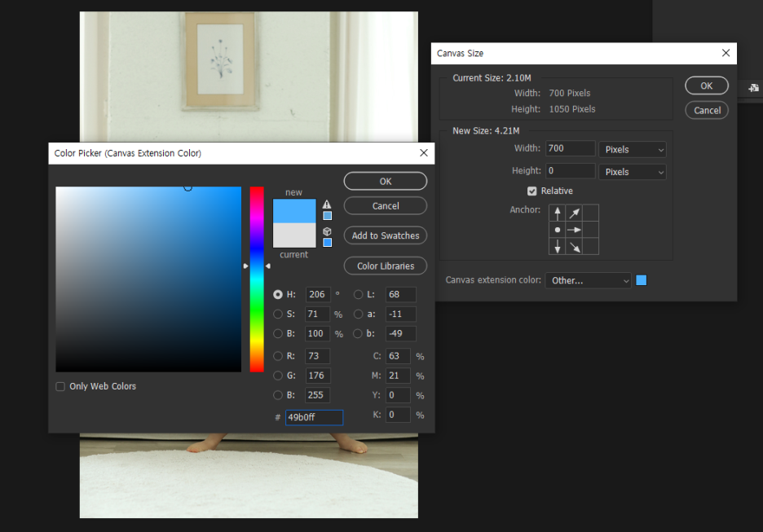Click the out-of-gamut warning triangle icon
Image resolution: width=763 pixels, height=532 pixels.
coord(327,204)
